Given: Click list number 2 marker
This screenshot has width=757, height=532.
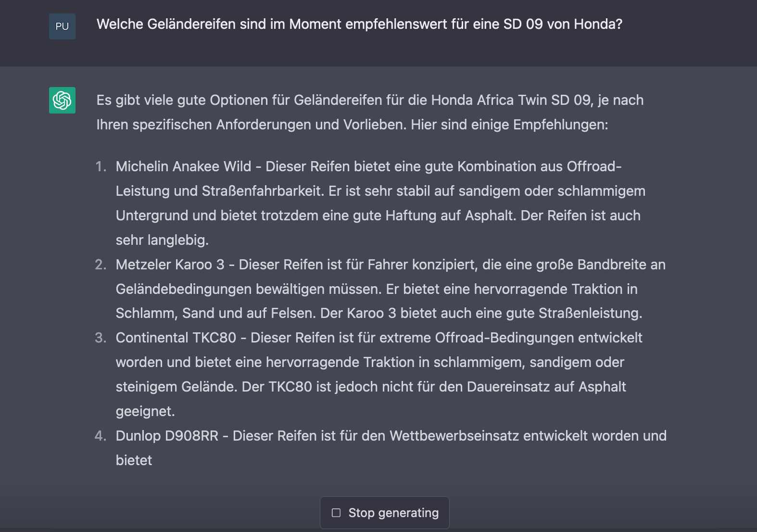Looking at the screenshot, I should 101,265.
